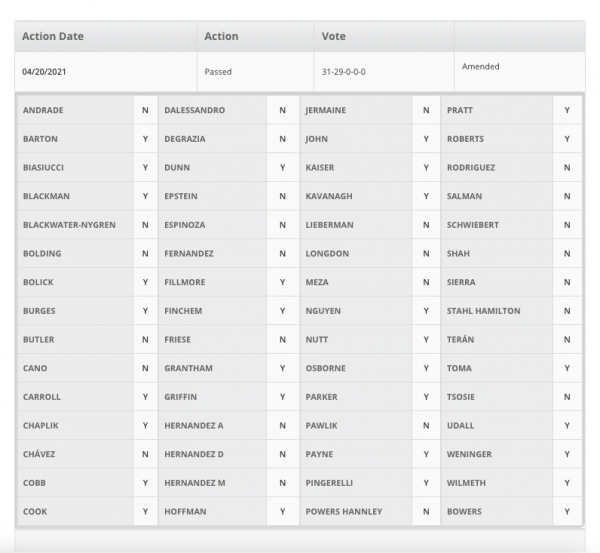Click the LONGDON name
600x553 pixels.
click(327, 254)
